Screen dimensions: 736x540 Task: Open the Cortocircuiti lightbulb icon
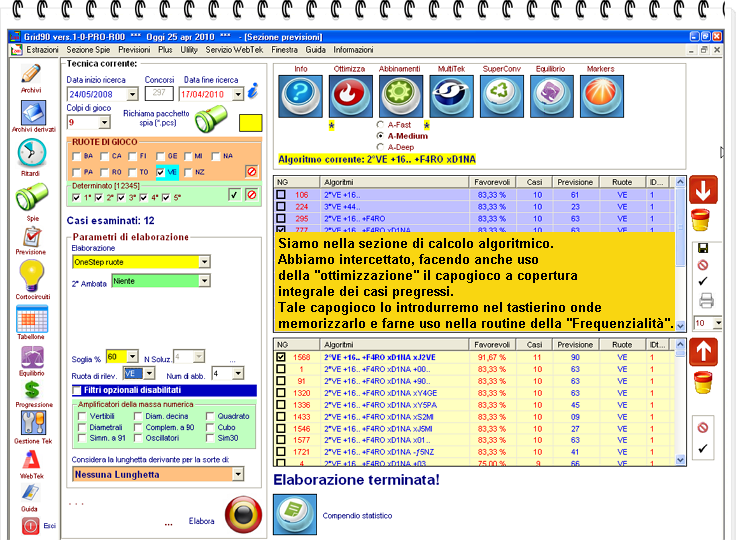coord(31,276)
